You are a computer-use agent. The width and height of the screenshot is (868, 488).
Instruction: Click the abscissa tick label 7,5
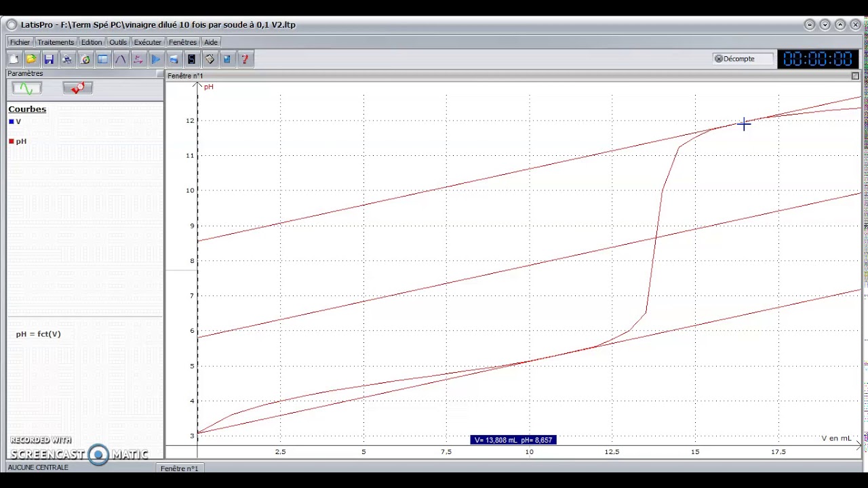[x=446, y=452]
